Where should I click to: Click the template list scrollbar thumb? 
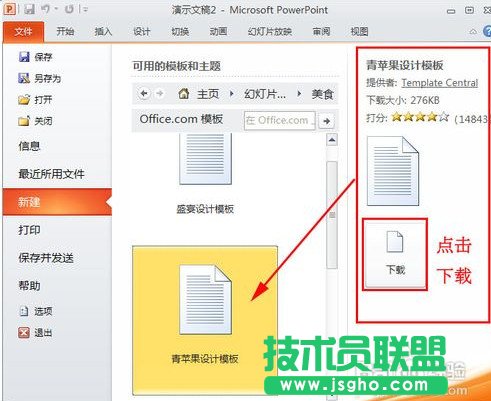click(332, 215)
